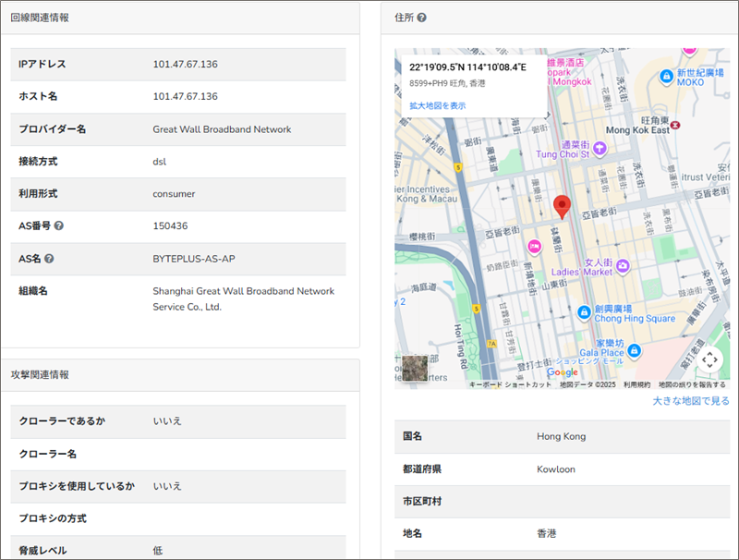Screen dimensions: 739x560
Task: Click the pink hotel marker on map
Action: tap(533, 247)
